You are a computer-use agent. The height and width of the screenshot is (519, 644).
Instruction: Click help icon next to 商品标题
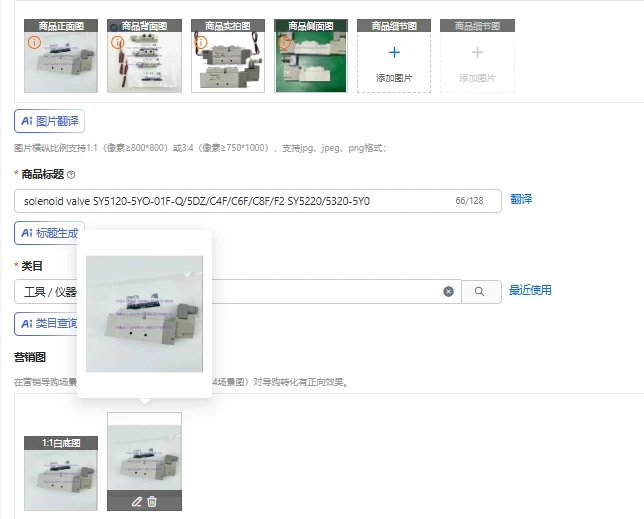coord(71,175)
